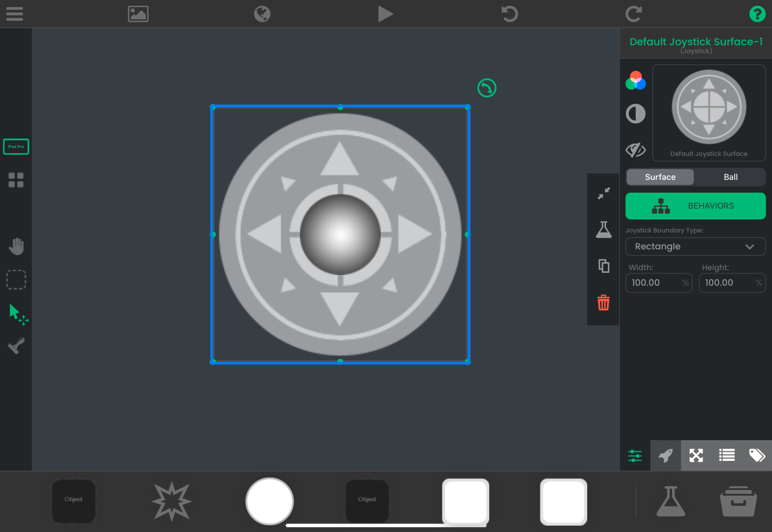Open the iPad Pro device selector
This screenshot has height=532, width=772.
click(x=16, y=147)
